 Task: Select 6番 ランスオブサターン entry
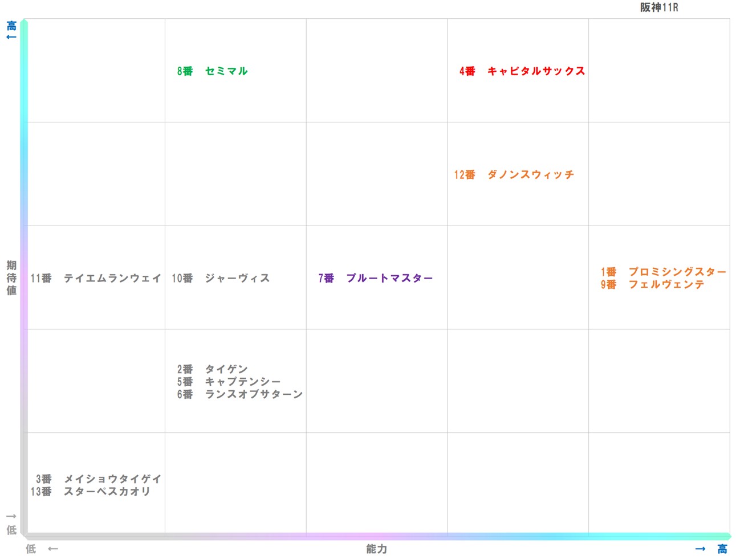tap(239, 394)
